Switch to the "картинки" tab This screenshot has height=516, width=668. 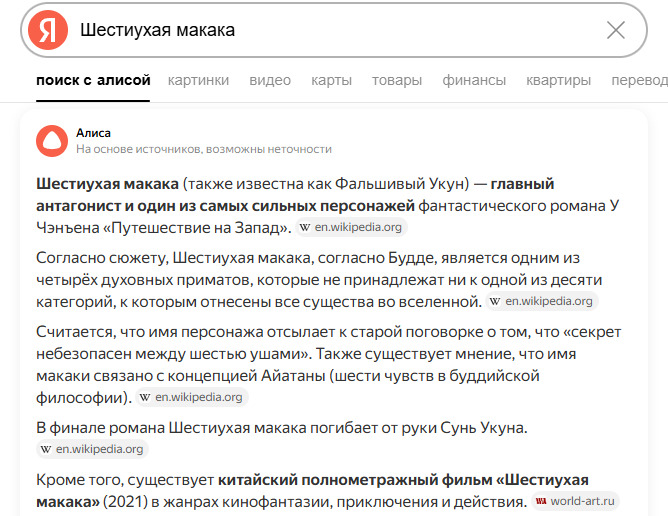(198, 80)
